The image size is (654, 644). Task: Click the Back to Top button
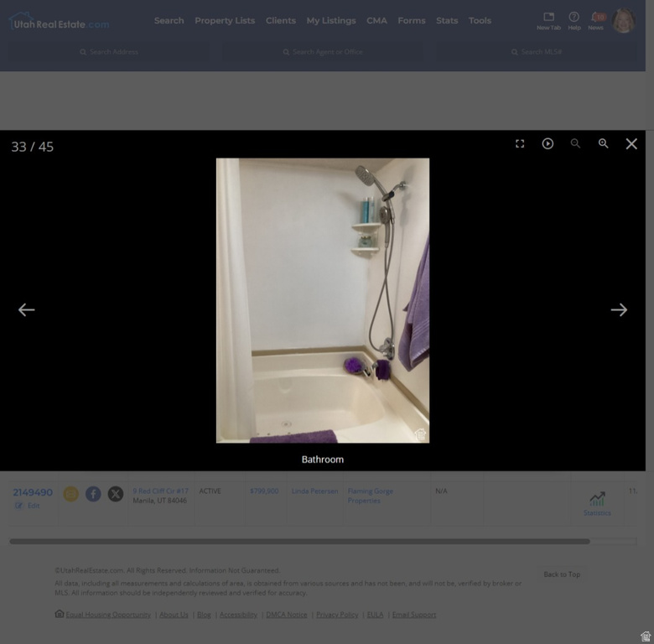pos(561,574)
